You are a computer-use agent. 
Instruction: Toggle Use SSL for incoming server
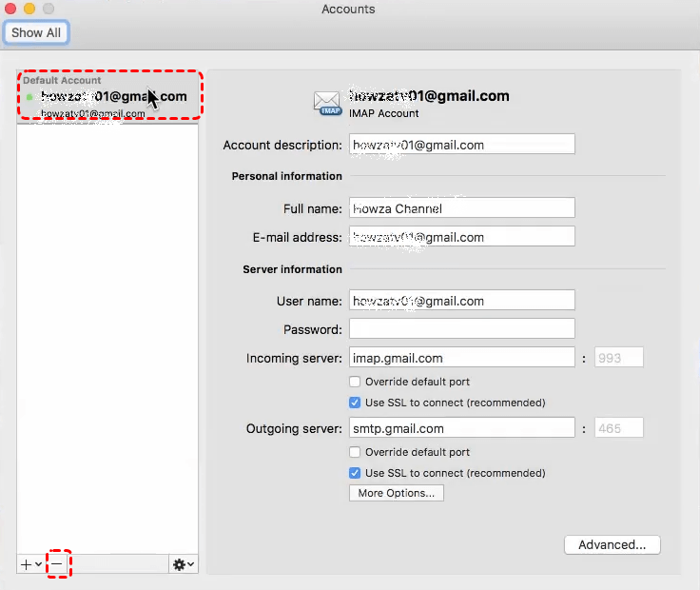pos(355,403)
